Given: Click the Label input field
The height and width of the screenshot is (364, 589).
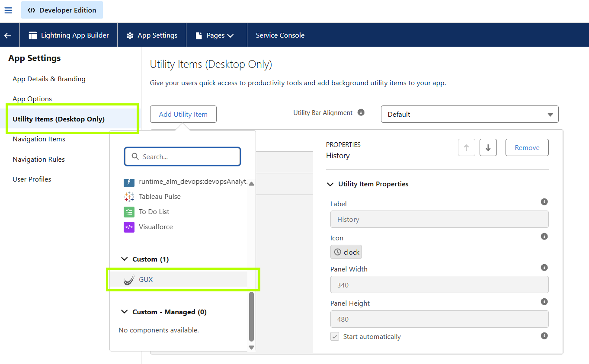Looking at the screenshot, I should point(439,219).
